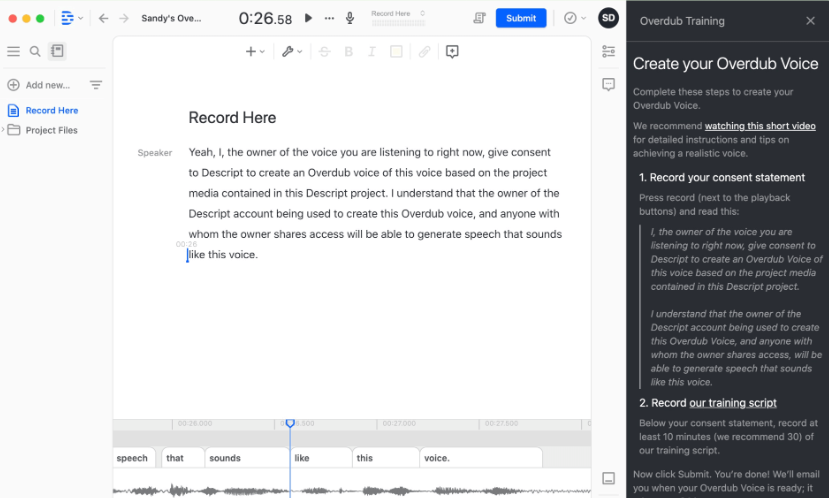This screenshot has width=829, height=498.
Task: Insert a link with chain icon
Action: click(x=425, y=51)
